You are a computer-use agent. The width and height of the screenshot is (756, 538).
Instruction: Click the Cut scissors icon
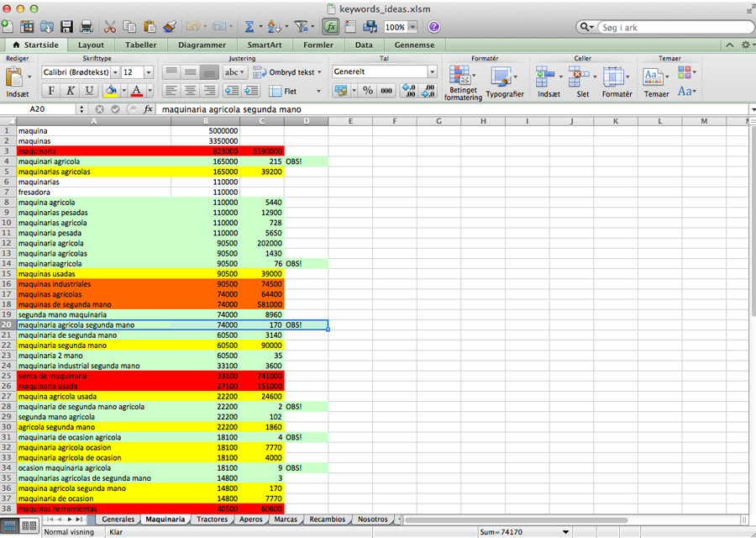112,27
